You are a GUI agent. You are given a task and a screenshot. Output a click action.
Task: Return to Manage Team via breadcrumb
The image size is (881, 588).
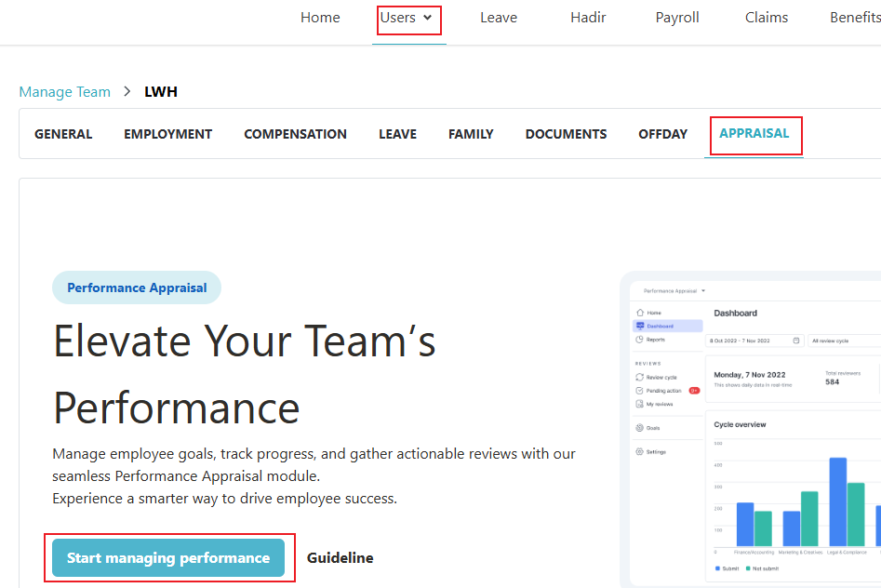[x=65, y=92]
